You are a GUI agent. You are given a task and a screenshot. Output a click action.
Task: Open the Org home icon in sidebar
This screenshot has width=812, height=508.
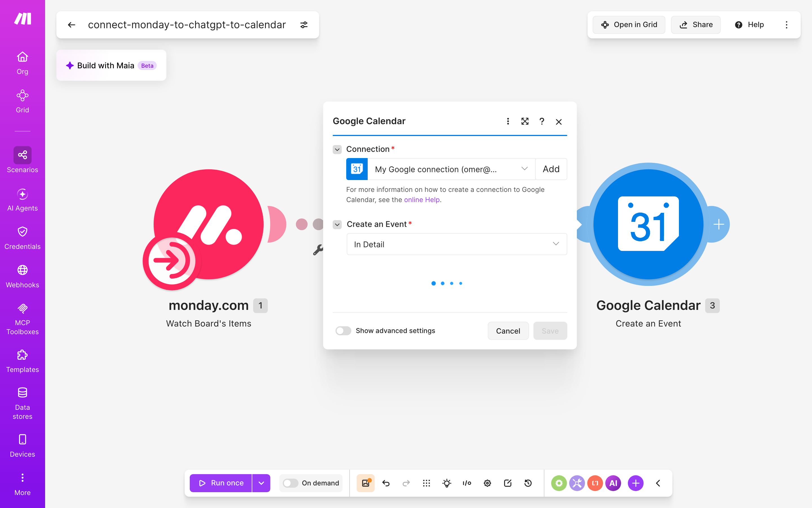click(x=23, y=57)
